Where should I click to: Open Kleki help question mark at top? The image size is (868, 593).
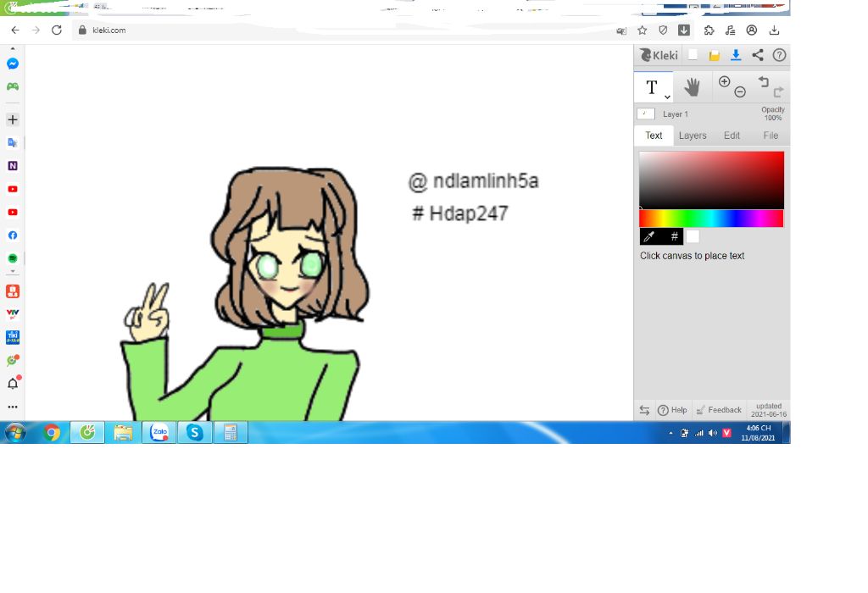coord(780,55)
